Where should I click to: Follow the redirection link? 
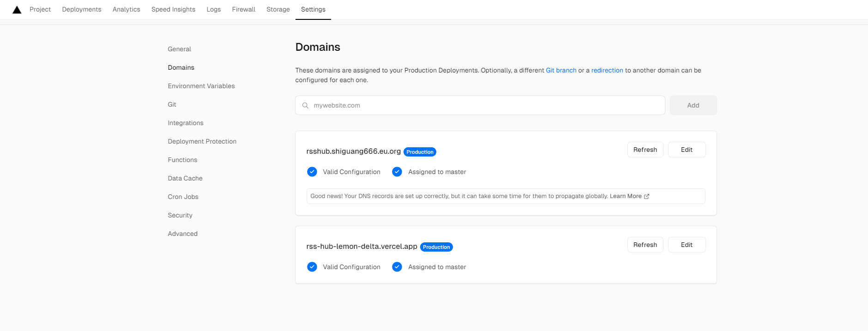(x=607, y=70)
